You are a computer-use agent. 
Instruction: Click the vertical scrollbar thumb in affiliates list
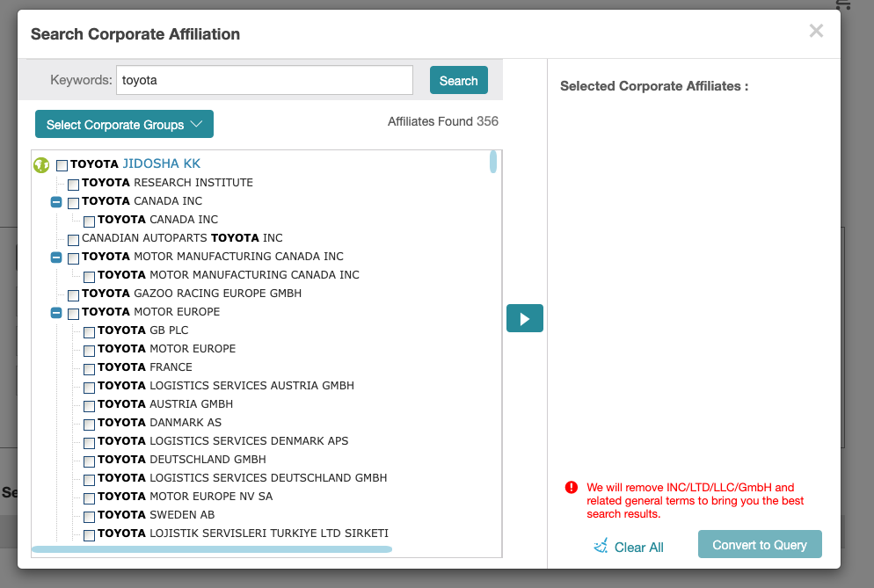[x=493, y=162]
